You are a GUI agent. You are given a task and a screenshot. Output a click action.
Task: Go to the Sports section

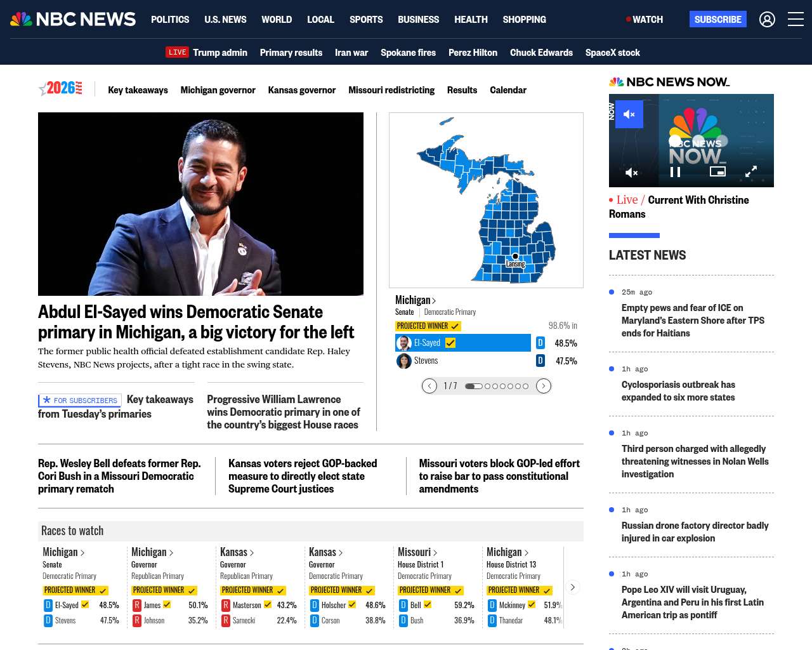[366, 20]
